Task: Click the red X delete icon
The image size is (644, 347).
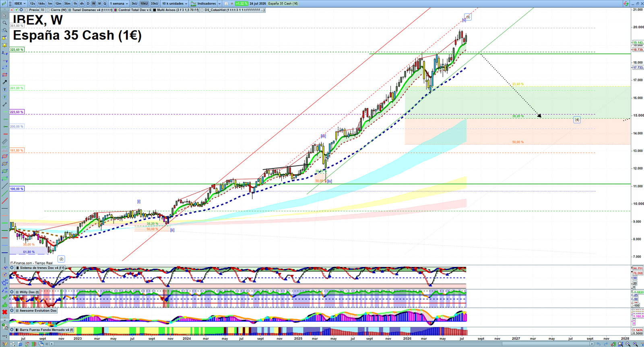Action: pos(4,312)
